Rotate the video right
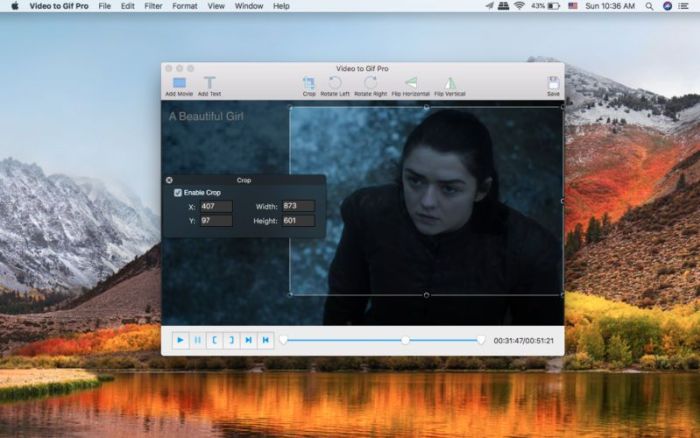 (x=370, y=84)
